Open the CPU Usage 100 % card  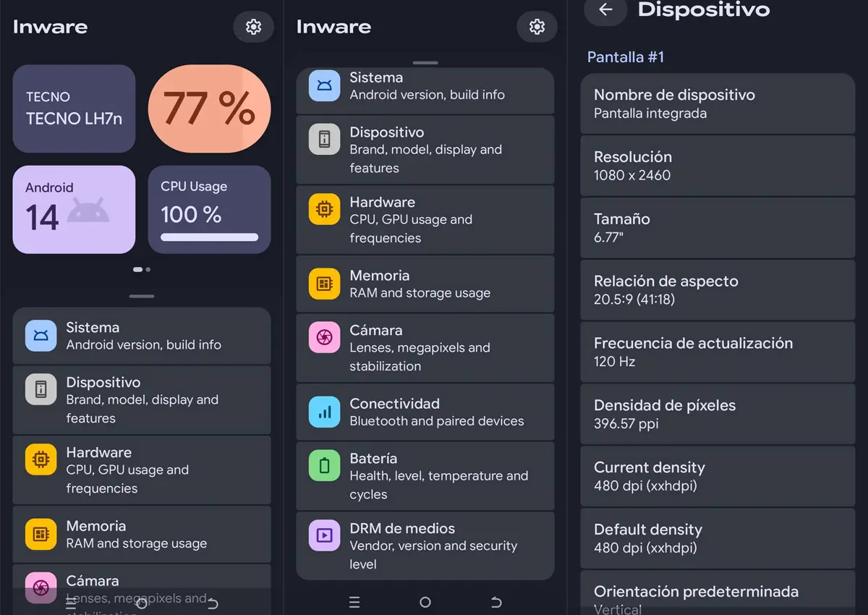point(210,210)
